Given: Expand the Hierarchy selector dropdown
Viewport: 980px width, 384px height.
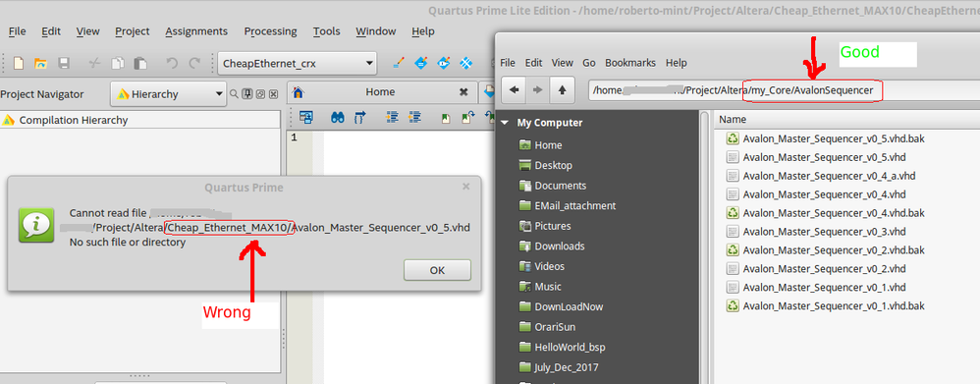Looking at the screenshot, I should (x=168, y=94).
